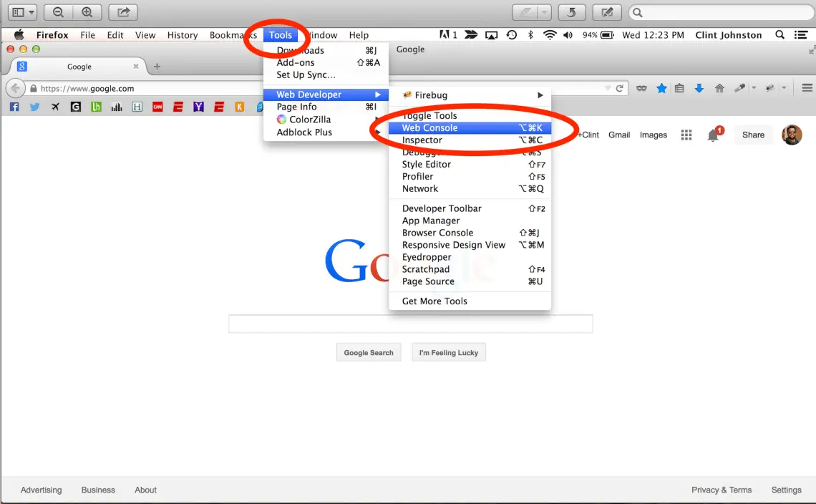Open the File menu
This screenshot has height=504, width=816.
87,35
